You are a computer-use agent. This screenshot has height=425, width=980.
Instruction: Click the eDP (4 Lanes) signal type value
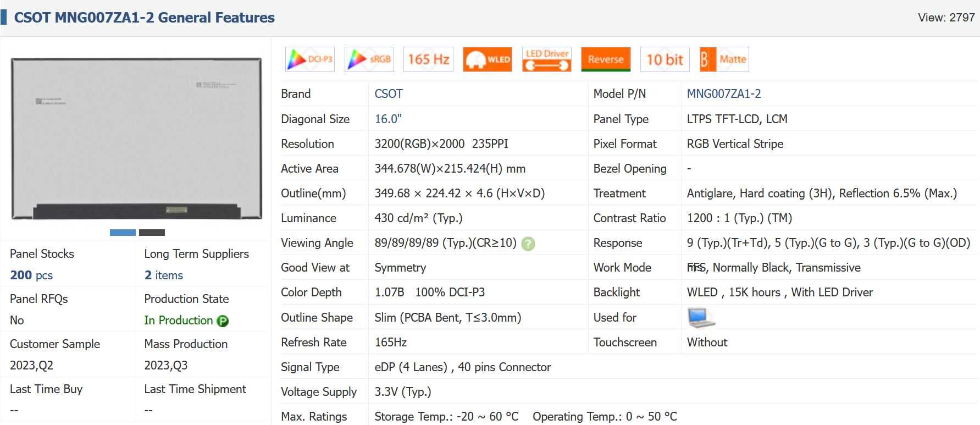[x=463, y=367]
